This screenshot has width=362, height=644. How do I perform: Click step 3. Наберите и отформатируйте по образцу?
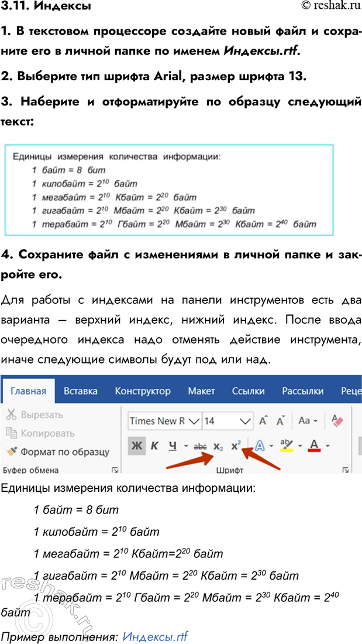181,111
